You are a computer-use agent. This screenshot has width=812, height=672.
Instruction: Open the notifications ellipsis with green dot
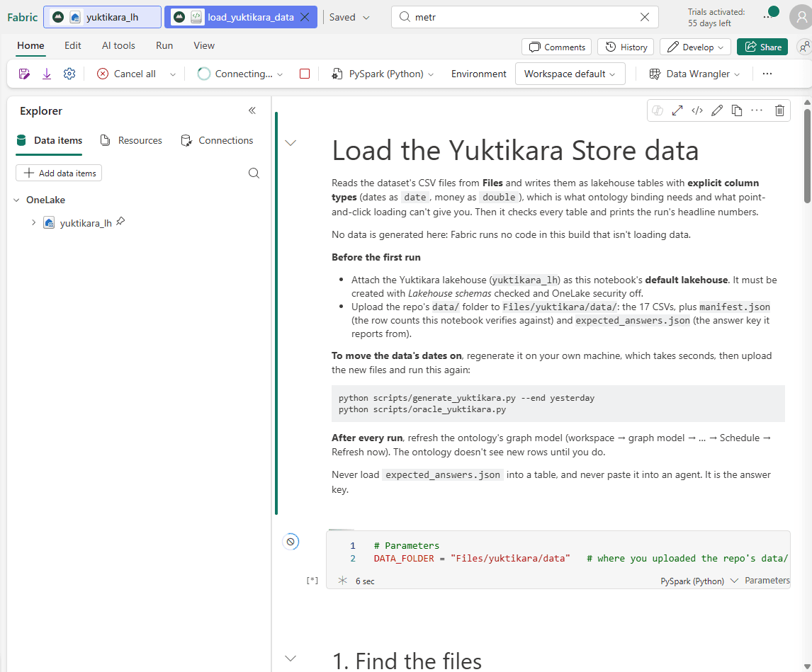pos(770,14)
